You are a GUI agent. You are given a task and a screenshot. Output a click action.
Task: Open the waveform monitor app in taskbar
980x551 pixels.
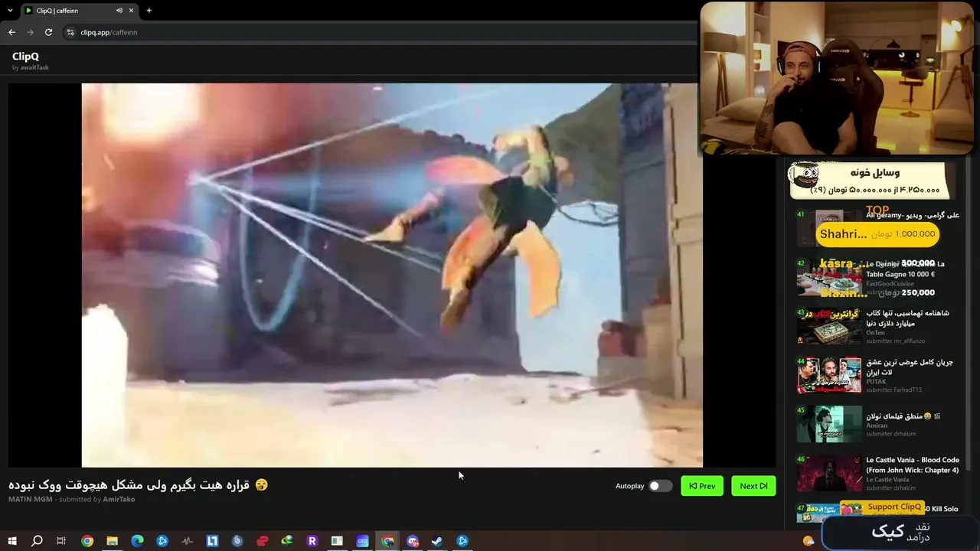188,541
